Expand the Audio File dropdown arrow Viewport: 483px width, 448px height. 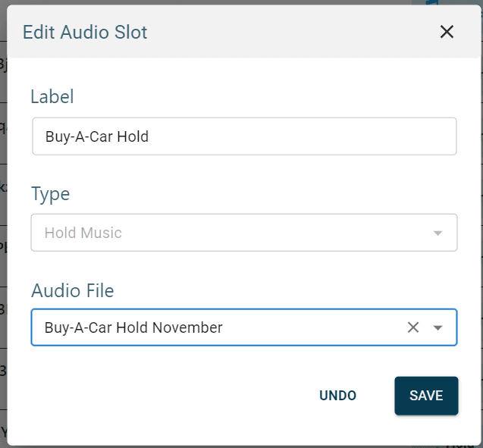pyautogui.click(x=438, y=327)
